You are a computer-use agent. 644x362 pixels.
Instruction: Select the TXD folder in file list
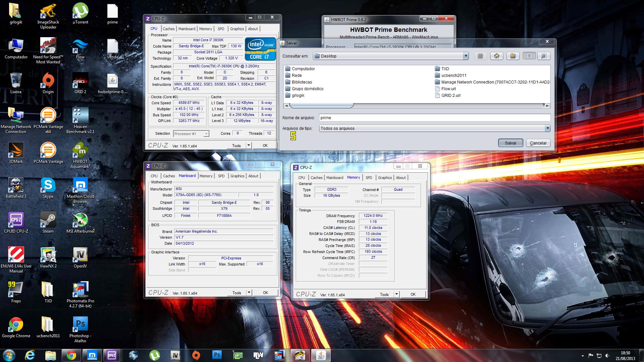[442, 69]
